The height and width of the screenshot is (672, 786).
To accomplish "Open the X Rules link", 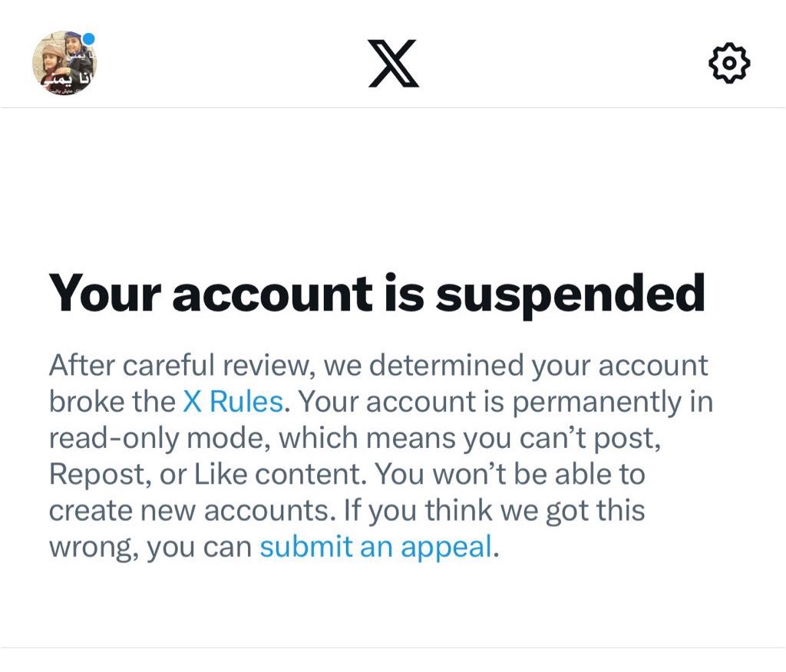I will (233, 401).
